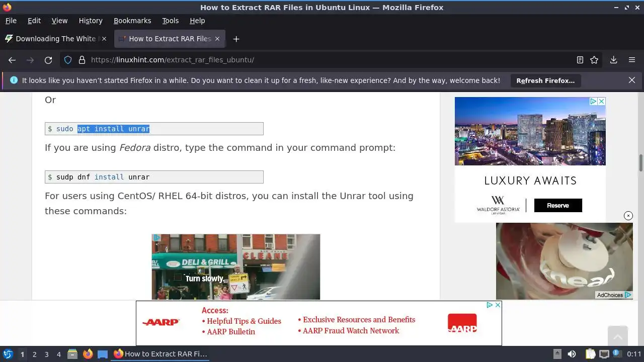
Task: Click the Deli & Grill video ad
Action: (236, 267)
